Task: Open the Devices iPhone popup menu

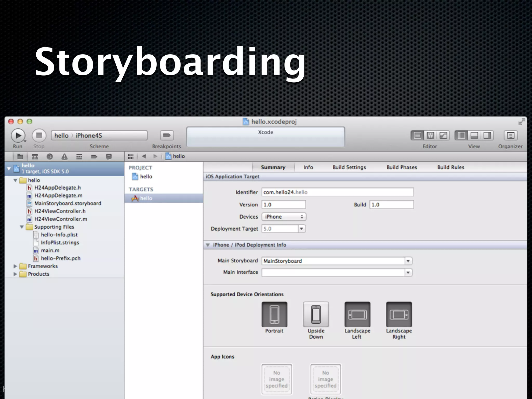Action: tap(284, 217)
